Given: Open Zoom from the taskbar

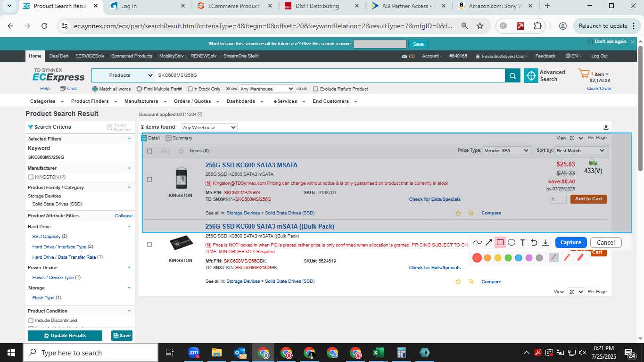Looking at the screenshot, I should coord(194,353).
